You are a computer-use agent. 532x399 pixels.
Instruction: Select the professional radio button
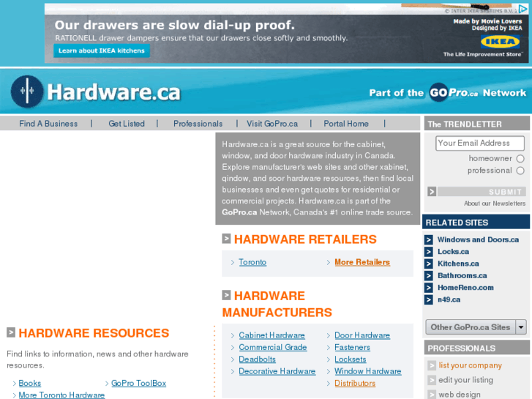(x=520, y=171)
